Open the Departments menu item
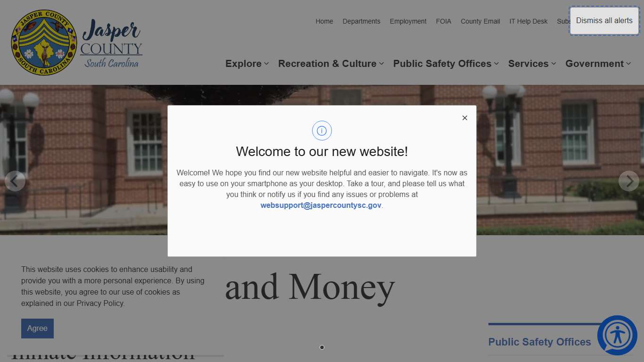 coord(362,21)
